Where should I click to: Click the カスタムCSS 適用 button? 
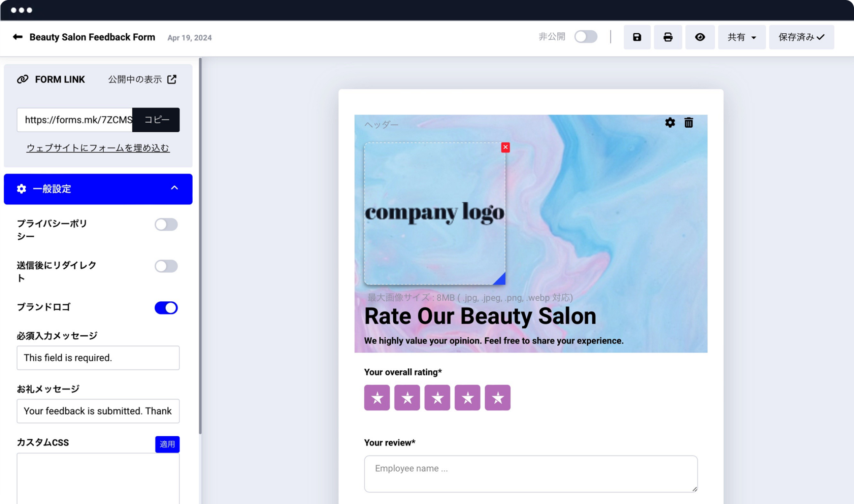[167, 444]
